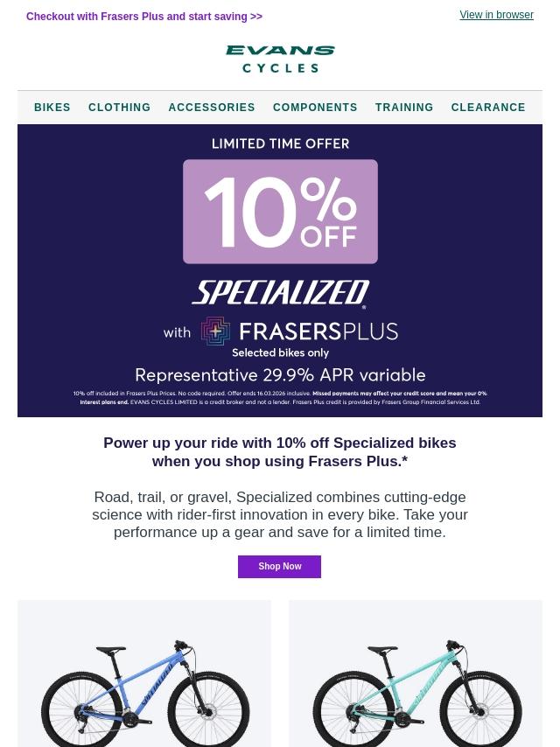The image size is (560, 747).
Task: Open the Clearance section
Action: pyautogui.click(x=488, y=108)
